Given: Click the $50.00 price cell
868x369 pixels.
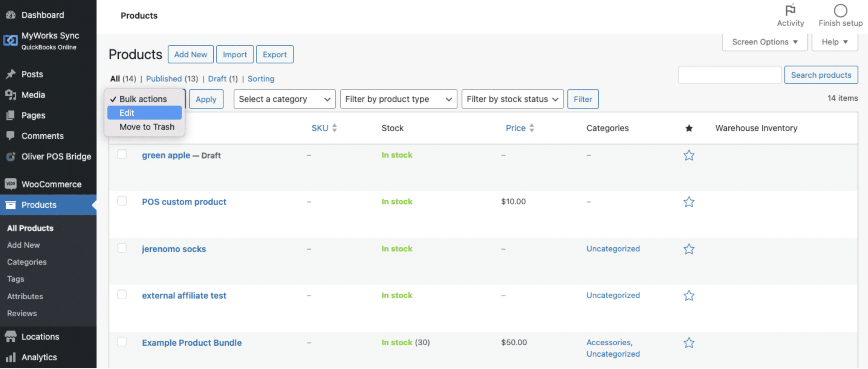Looking at the screenshot, I should click(514, 342).
